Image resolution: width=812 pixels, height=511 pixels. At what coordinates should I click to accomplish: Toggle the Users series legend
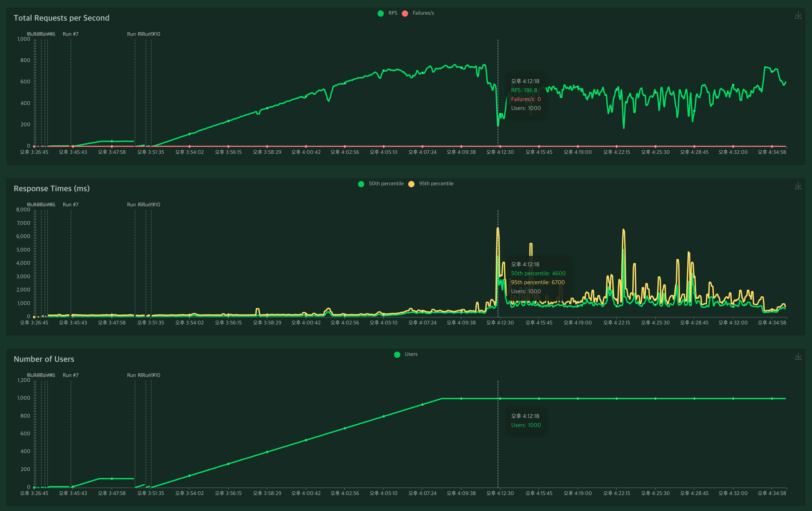tap(411, 354)
